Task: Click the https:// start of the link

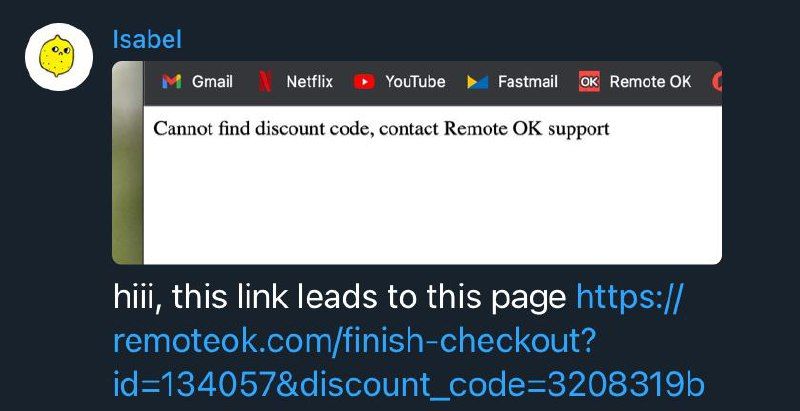Action: tap(629, 297)
